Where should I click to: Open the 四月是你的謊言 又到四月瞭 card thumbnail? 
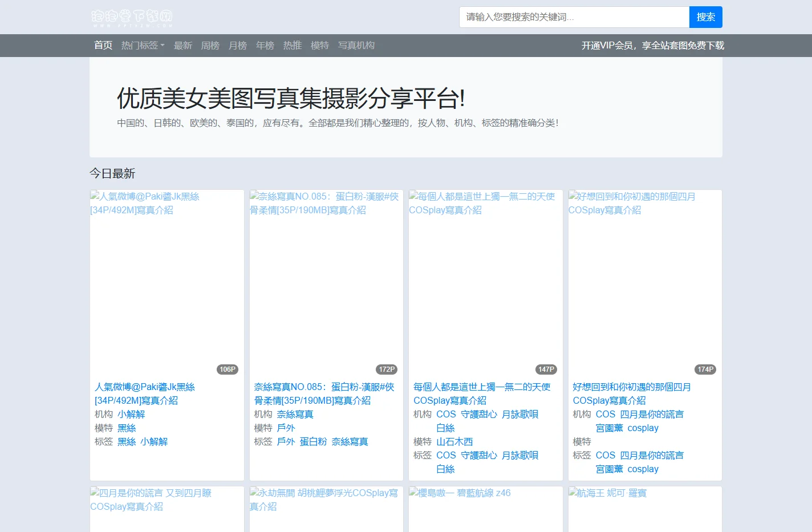click(x=167, y=509)
